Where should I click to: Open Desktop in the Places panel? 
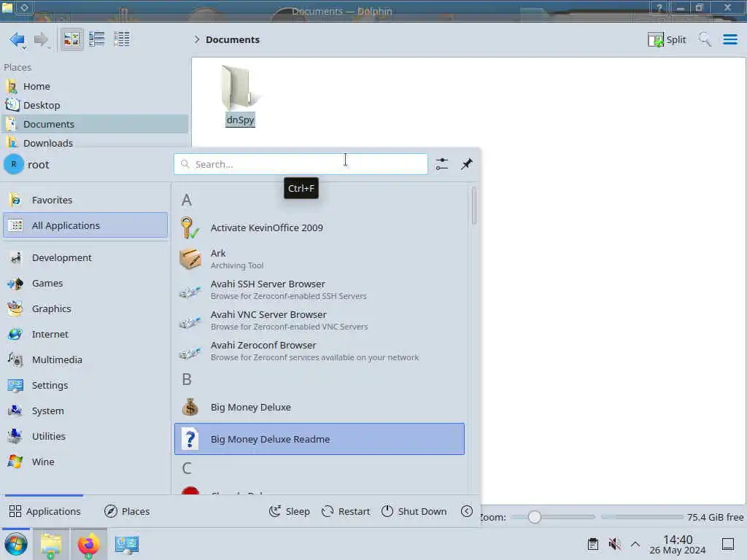(x=94, y=105)
